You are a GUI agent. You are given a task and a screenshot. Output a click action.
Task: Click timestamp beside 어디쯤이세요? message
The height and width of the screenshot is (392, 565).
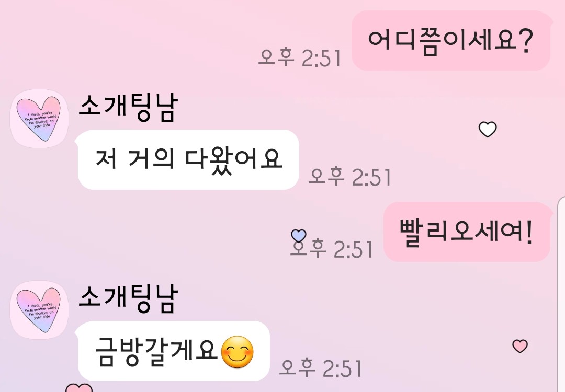tap(300, 57)
